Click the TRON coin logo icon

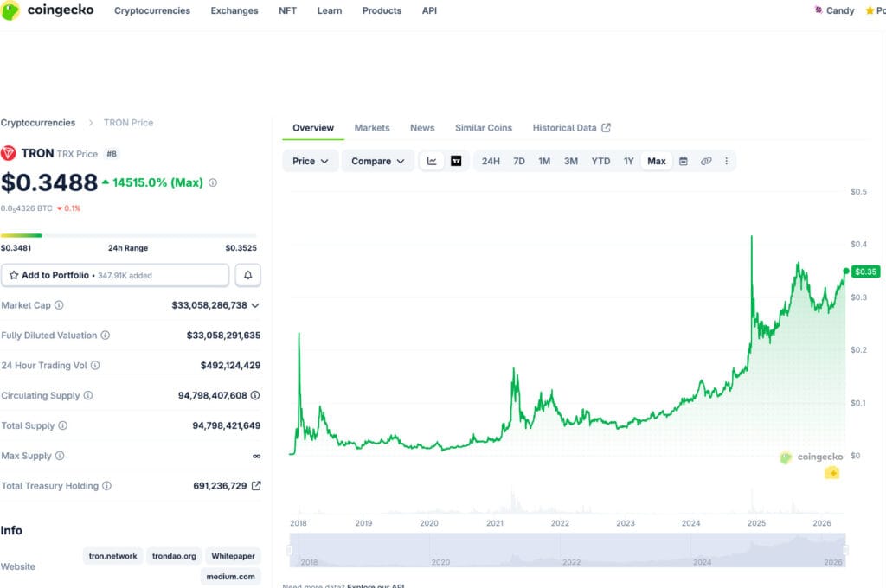8,153
